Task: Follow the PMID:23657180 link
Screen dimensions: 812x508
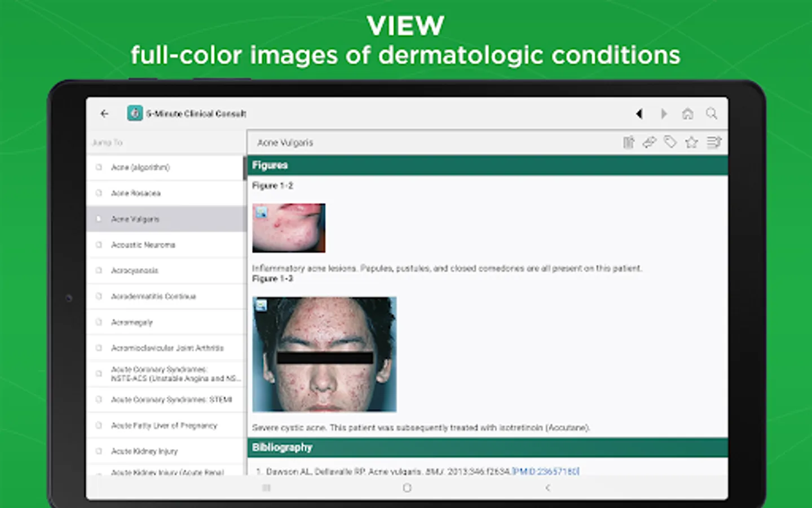Action: coord(545,471)
